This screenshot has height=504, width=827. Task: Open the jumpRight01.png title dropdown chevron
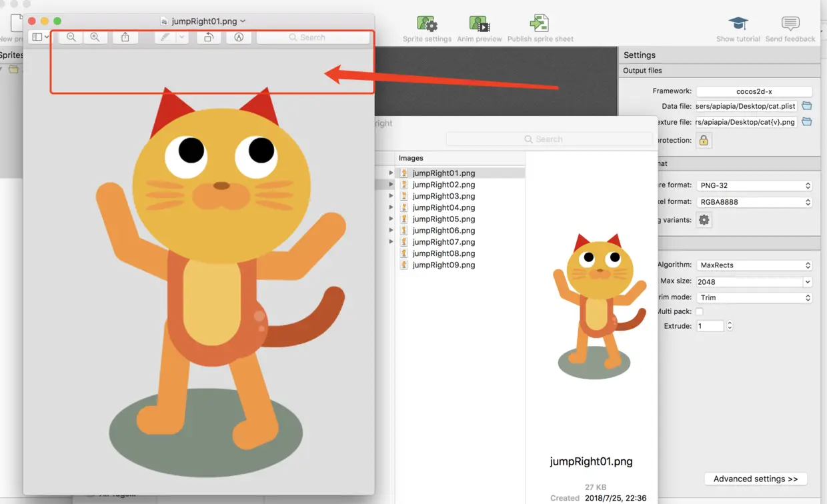tap(243, 21)
